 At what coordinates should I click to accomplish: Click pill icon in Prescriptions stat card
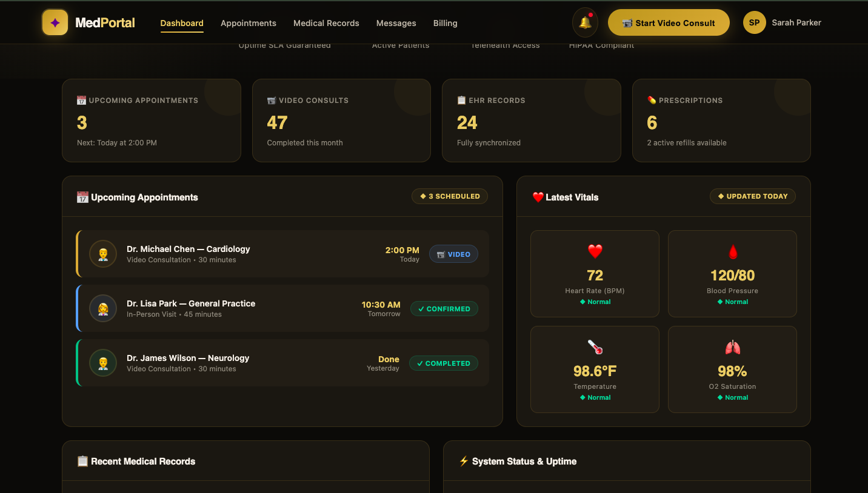click(652, 100)
